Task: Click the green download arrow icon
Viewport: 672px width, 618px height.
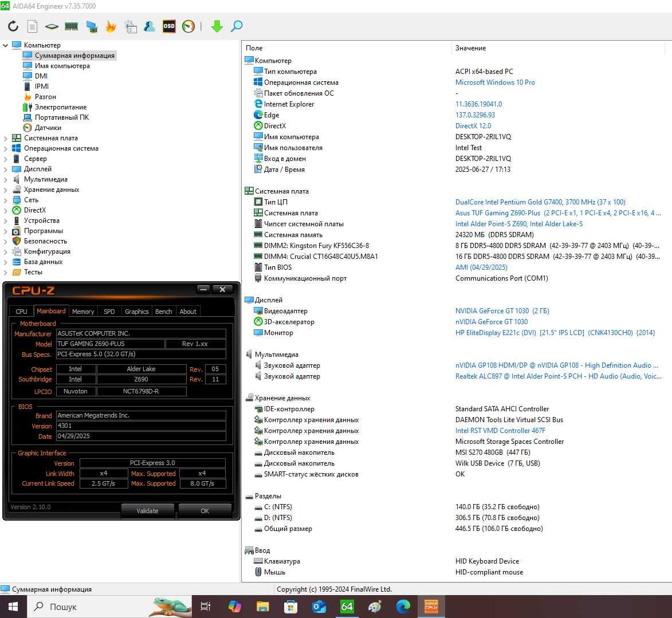Action: point(217,26)
